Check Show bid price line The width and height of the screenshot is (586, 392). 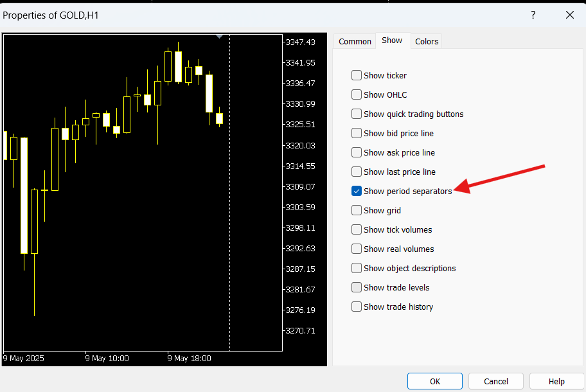tap(357, 133)
